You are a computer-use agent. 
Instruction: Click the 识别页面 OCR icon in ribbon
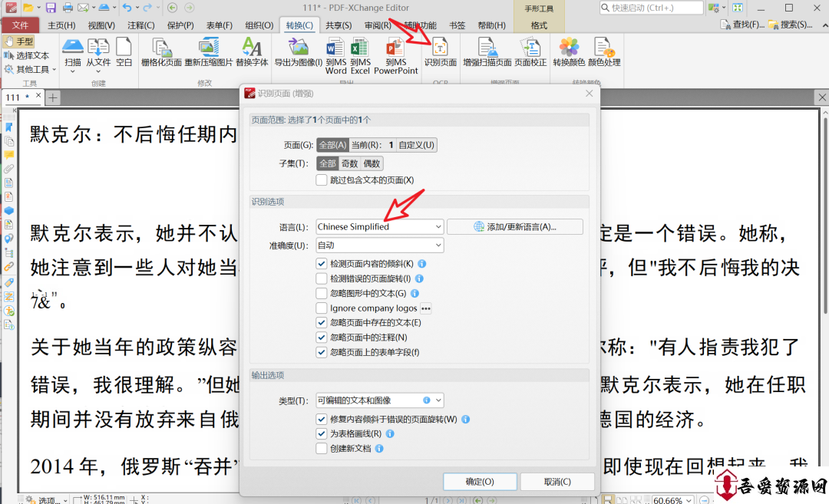441,52
